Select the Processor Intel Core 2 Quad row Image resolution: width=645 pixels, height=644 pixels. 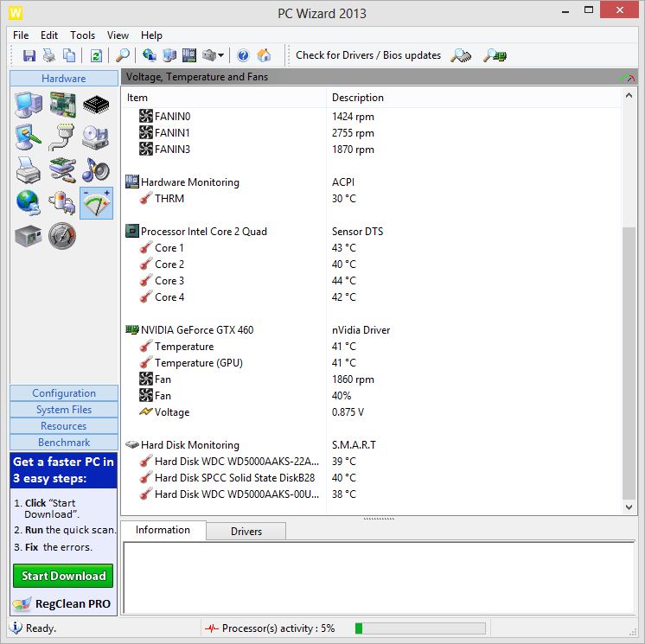[x=371, y=232]
